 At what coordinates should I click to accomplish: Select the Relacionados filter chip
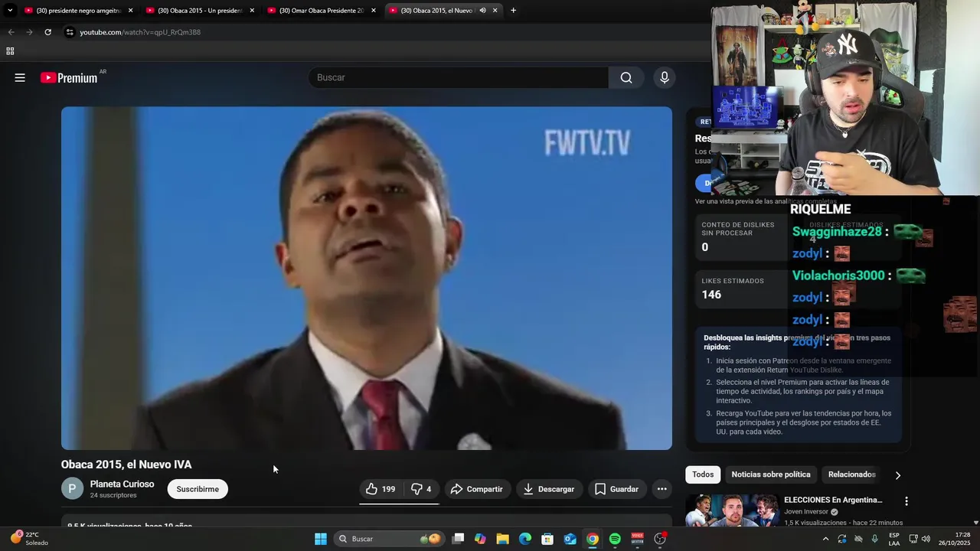851,474
